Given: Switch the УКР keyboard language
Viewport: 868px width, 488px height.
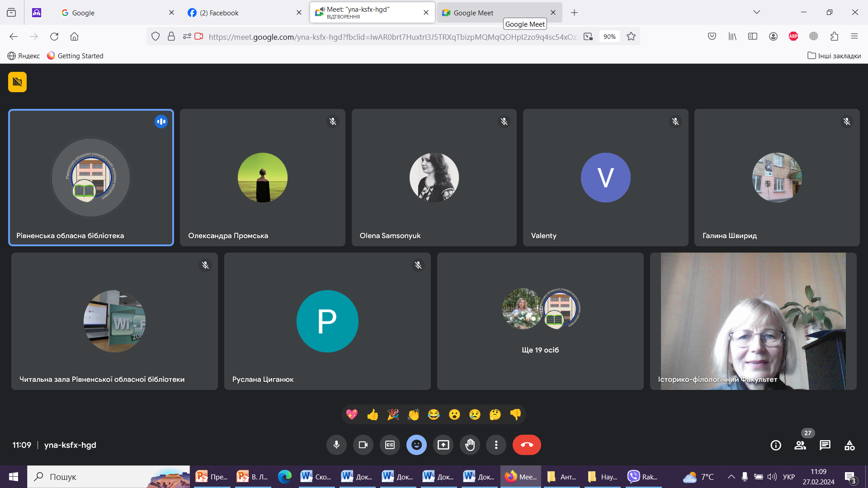Looking at the screenshot, I should [x=789, y=477].
